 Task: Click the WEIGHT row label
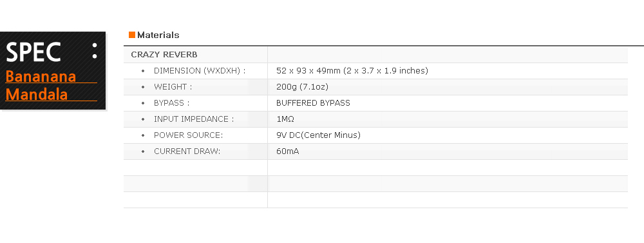[x=173, y=87]
